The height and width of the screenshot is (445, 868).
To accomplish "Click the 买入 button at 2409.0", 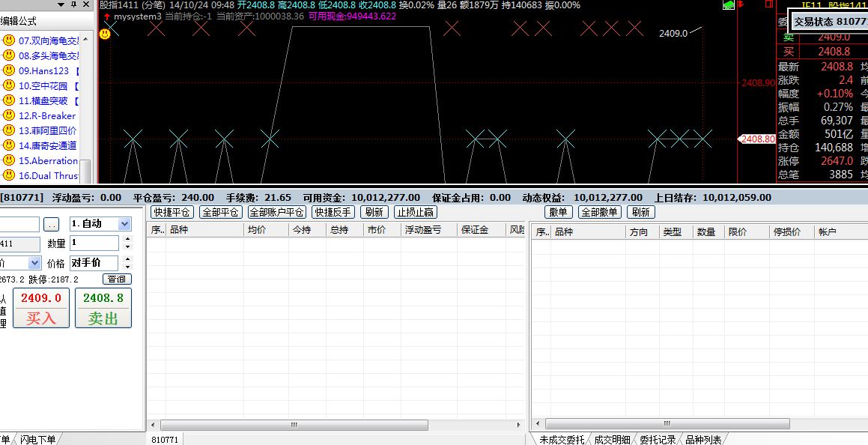I will tap(41, 308).
